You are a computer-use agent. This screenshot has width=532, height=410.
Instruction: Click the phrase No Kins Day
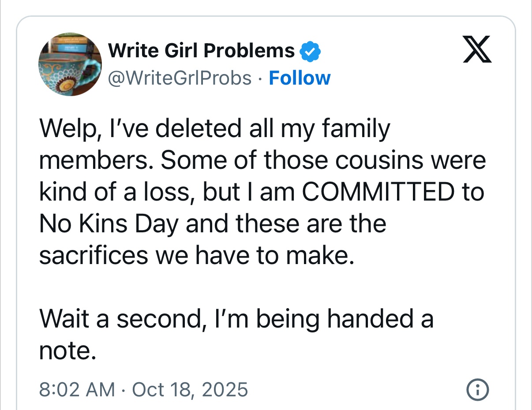pos(109,224)
